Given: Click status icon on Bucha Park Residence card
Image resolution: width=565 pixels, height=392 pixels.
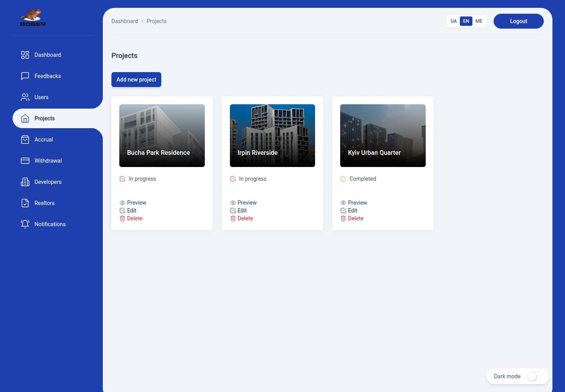Looking at the screenshot, I should pos(122,179).
